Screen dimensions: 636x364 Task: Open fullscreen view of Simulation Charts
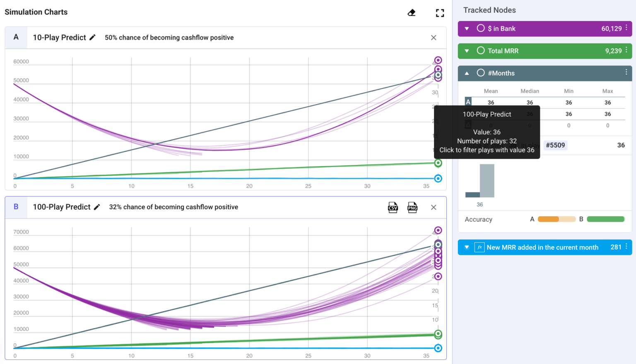(440, 12)
